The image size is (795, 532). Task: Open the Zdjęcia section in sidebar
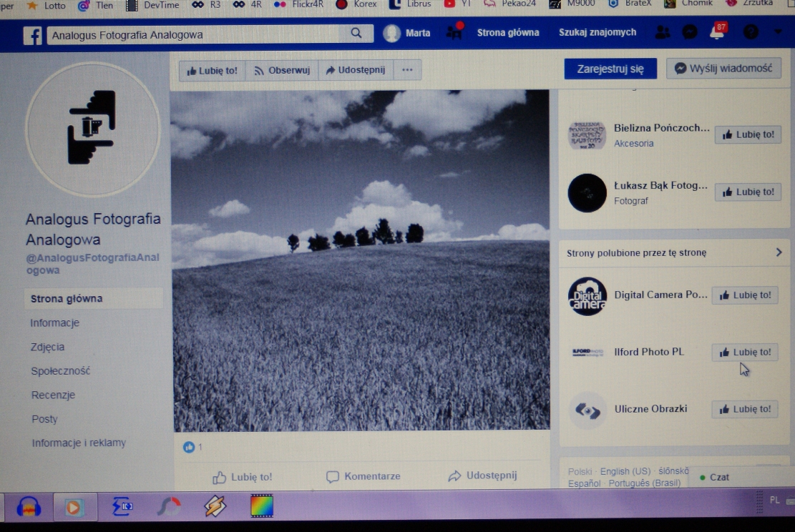click(47, 347)
